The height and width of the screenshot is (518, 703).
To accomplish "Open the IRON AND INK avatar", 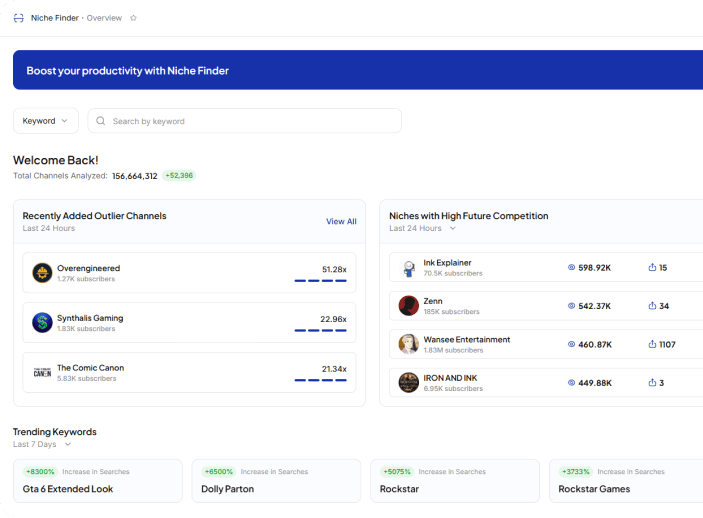I will [x=408, y=383].
